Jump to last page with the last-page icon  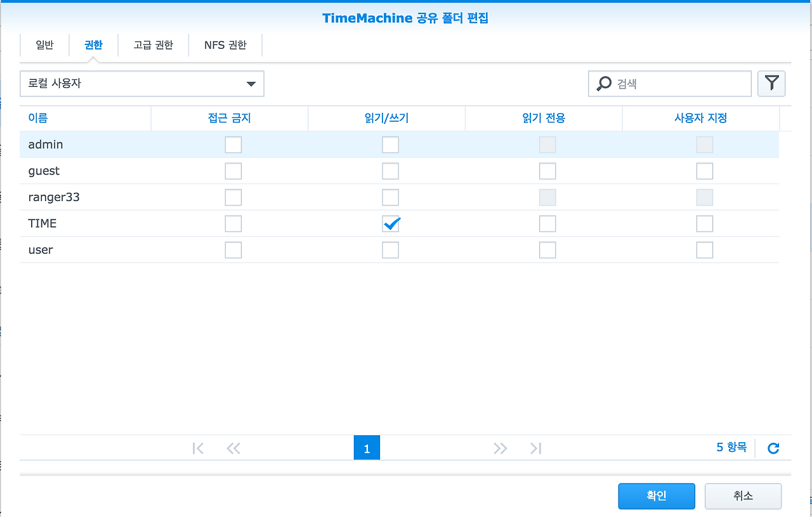[x=535, y=448]
